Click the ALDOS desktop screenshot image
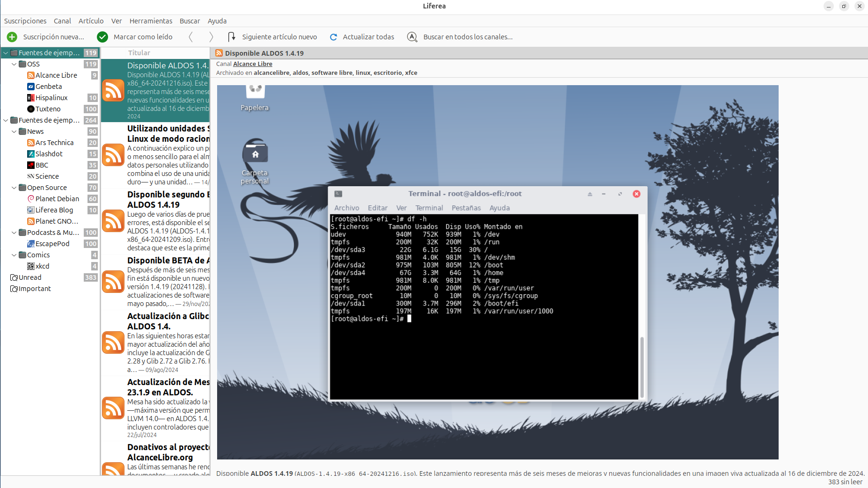Image resolution: width=868 pixels, height=488 pixels. (497, 272)
